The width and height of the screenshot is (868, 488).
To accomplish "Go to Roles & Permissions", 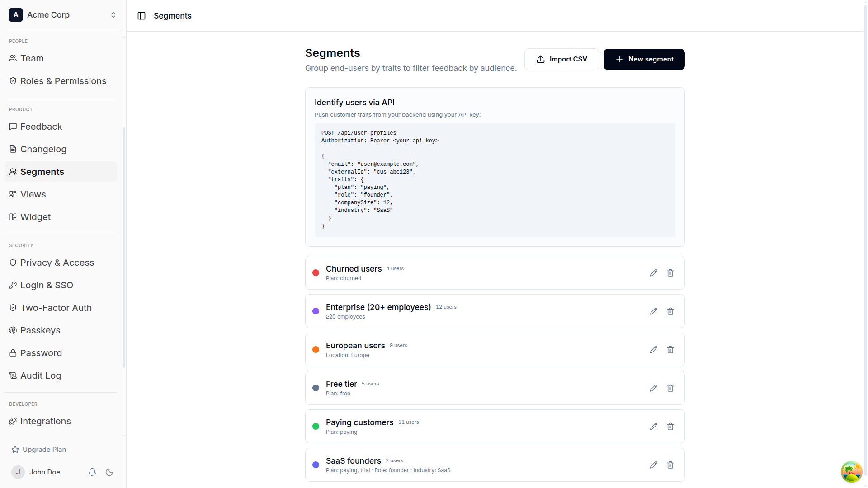I will [x=61, y=81].
